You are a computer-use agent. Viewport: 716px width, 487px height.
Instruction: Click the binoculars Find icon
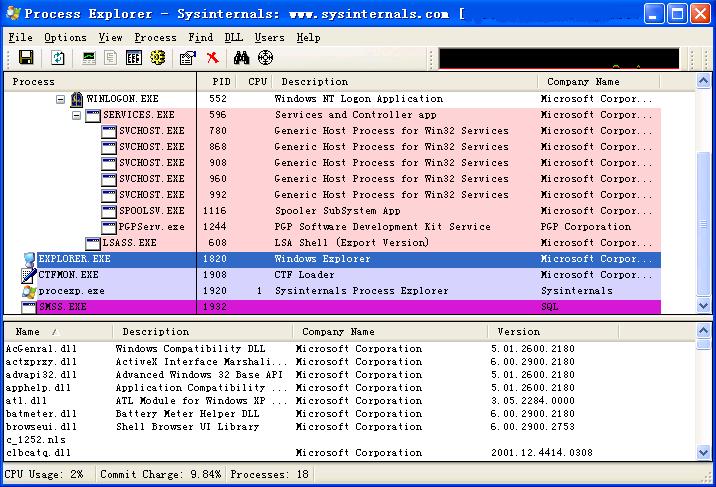pos(241,58)
